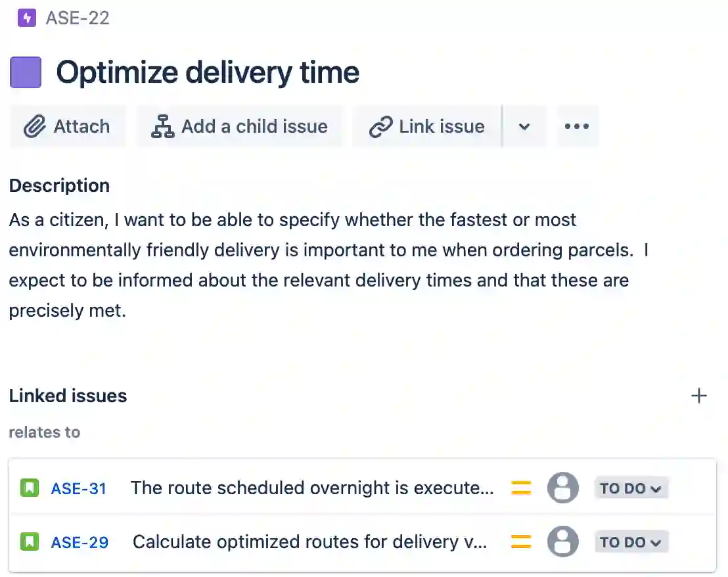
Task: Click the assignee avatar for ASE-29
Action: click(x=563, y=542)
